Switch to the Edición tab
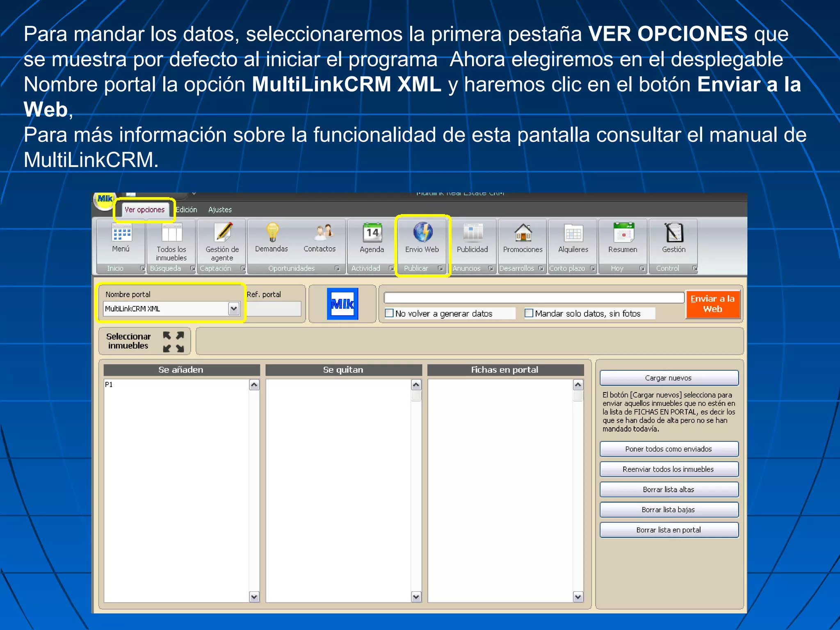The height and width of the screenshot is (630, 840). (187, 210)
